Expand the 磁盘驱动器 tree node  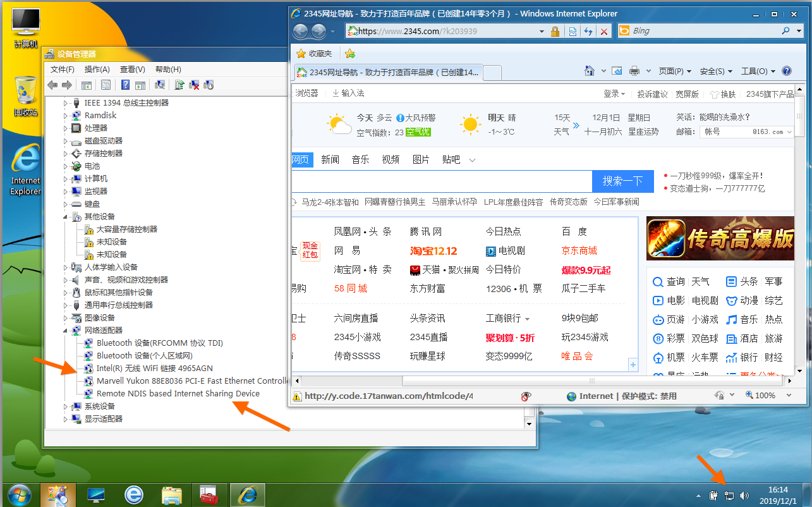click(65, 140)
